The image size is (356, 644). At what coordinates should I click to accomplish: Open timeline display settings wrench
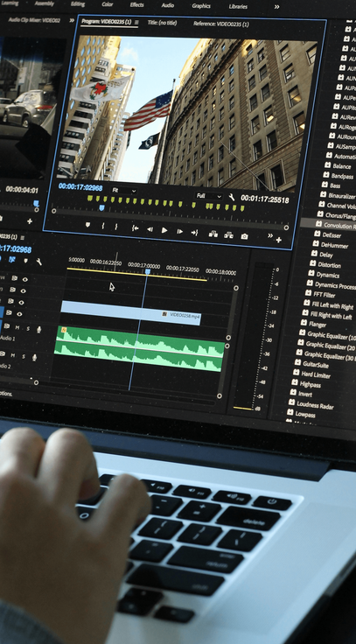point(39,262)
